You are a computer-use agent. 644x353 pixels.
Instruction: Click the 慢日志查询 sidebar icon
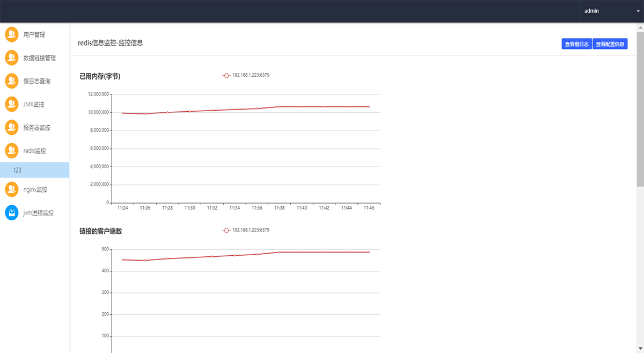click(x=12, y=81)
